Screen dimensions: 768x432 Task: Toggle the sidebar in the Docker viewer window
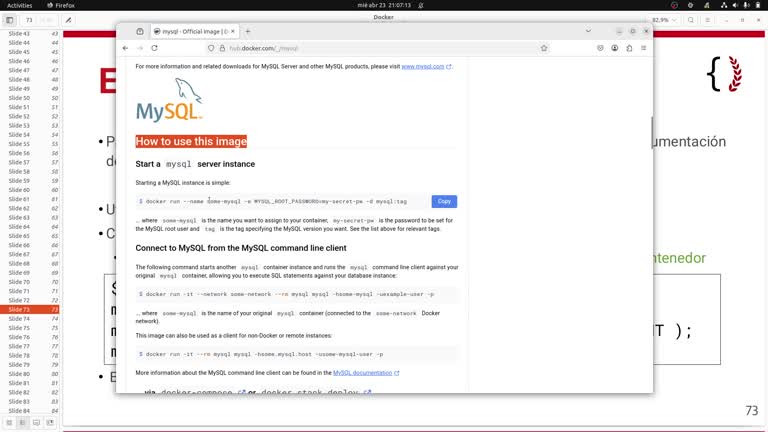9,20
